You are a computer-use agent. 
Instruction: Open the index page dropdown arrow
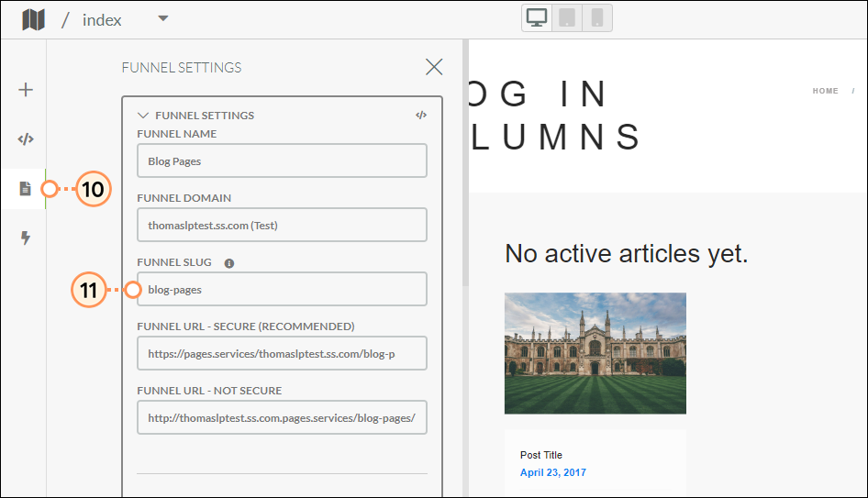pyautogui.click(x=162, y=18)
